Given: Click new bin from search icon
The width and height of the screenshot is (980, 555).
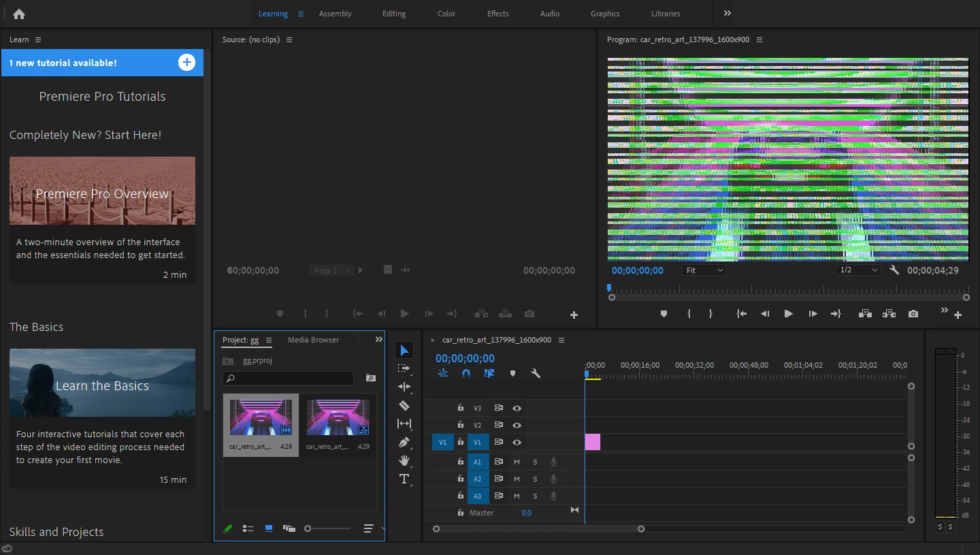Looking at the screenshot, I should click(370, 378).
